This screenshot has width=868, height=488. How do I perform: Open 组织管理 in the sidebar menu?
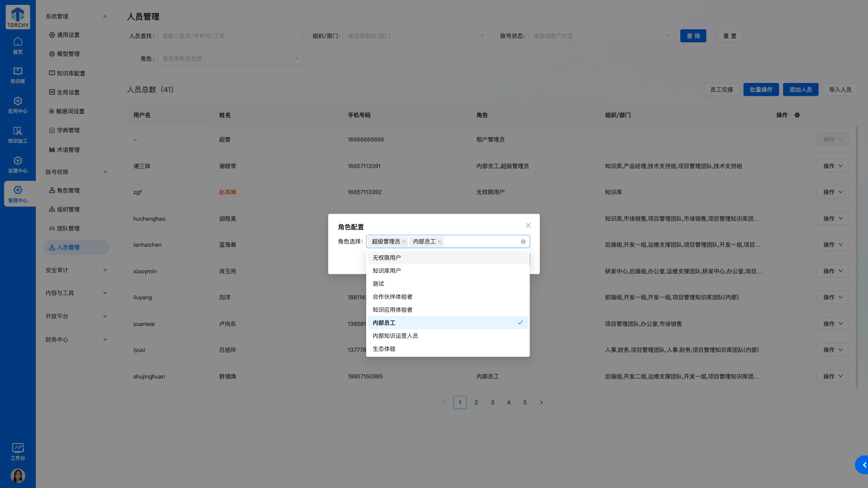tap(68, 209)
